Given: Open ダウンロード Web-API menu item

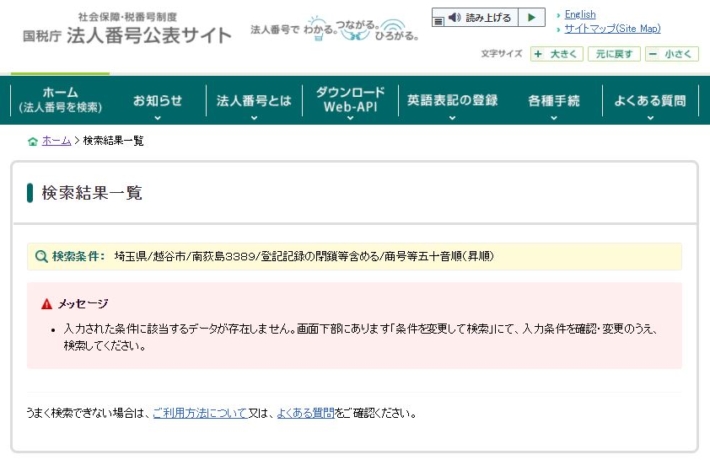Looking at the screenshot, I should click(350, 100).
